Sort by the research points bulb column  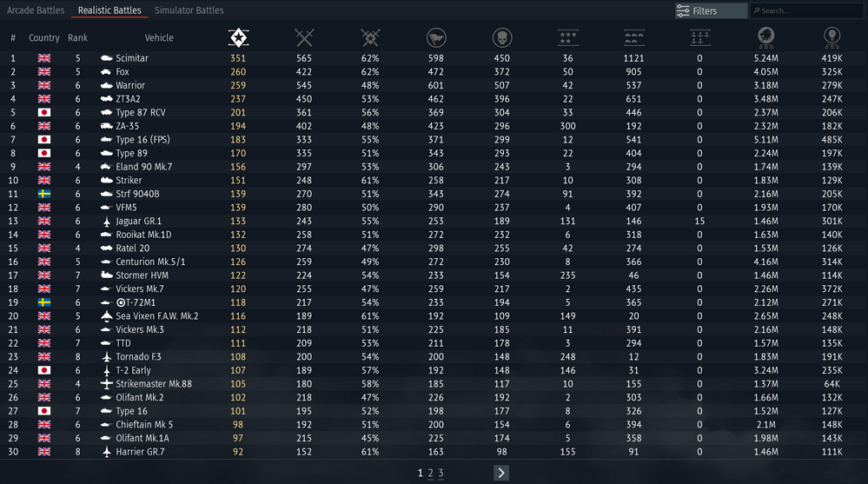(x=832, y=37)
